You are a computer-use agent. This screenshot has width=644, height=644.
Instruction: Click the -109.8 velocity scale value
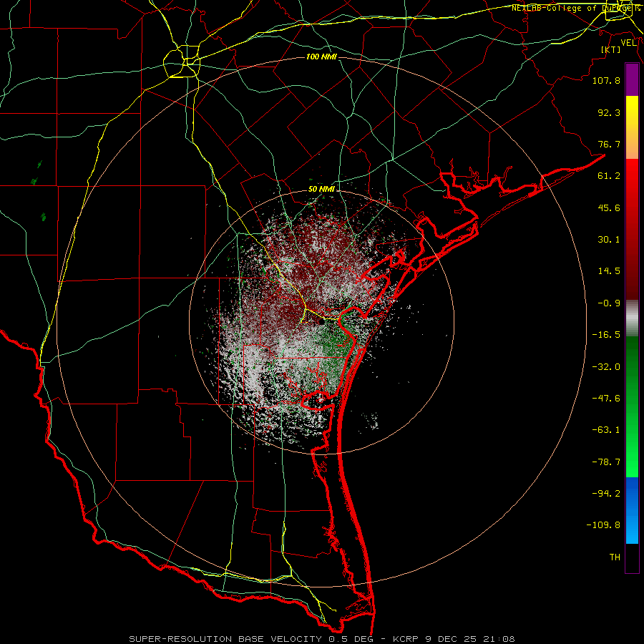point(603,525)
